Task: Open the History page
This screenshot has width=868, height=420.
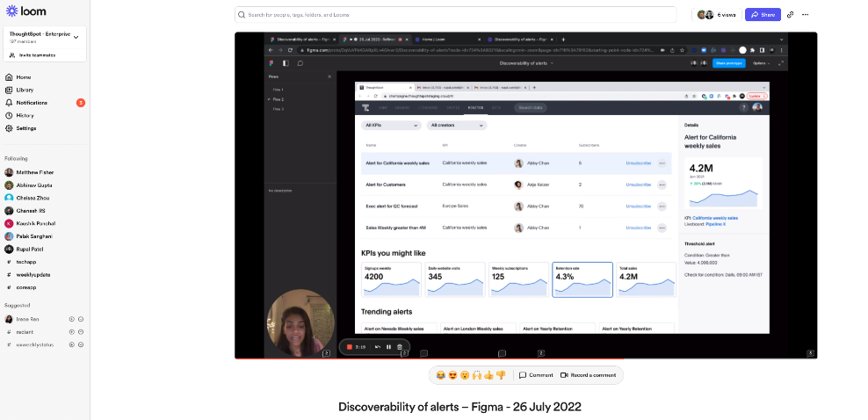Action: pos(25,116)
